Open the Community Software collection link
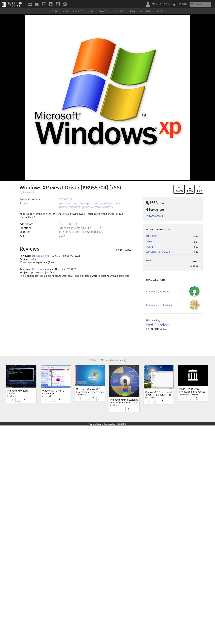 [x=158, y=292]
